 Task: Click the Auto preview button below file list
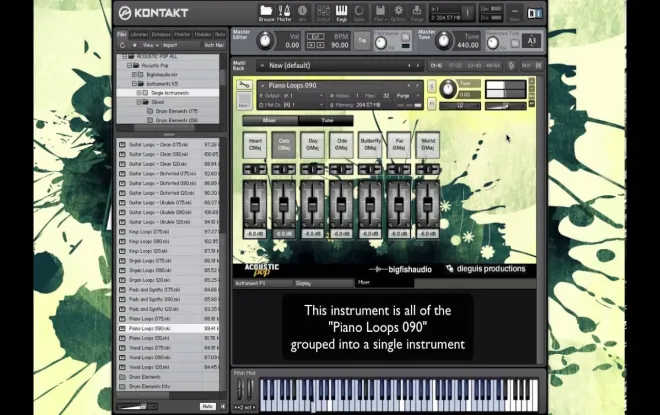click(207, 406)
